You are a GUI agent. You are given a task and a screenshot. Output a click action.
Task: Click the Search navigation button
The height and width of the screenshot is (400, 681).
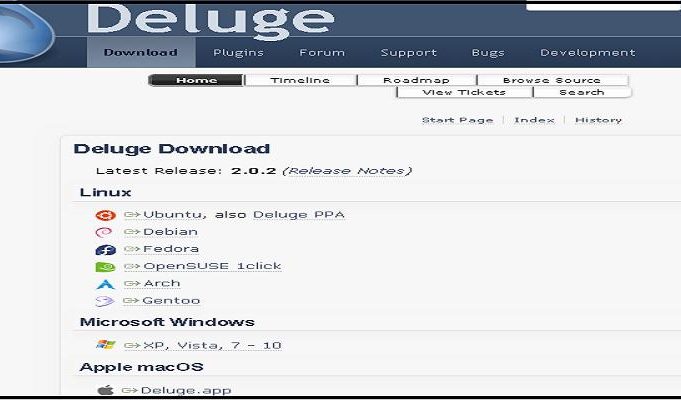click(x=582, y=92)
